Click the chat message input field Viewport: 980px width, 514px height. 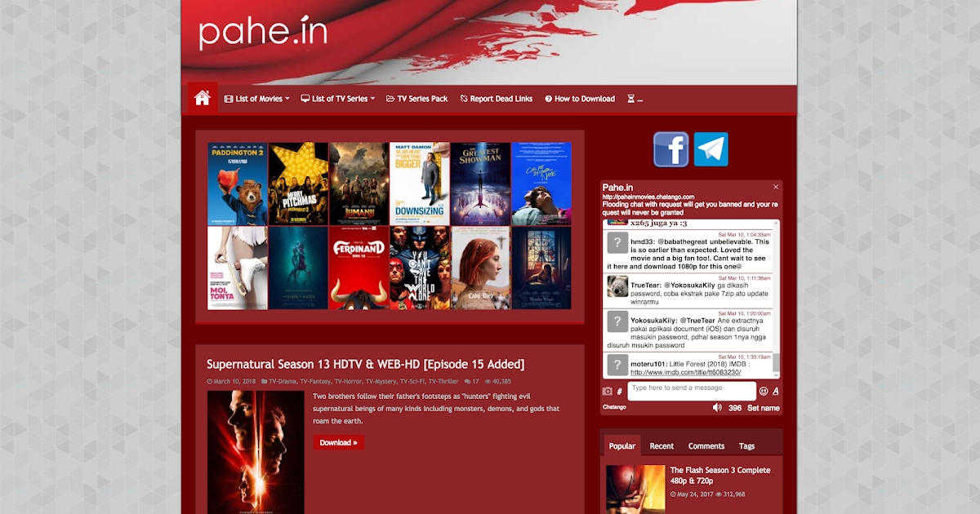tap(692, 390)
